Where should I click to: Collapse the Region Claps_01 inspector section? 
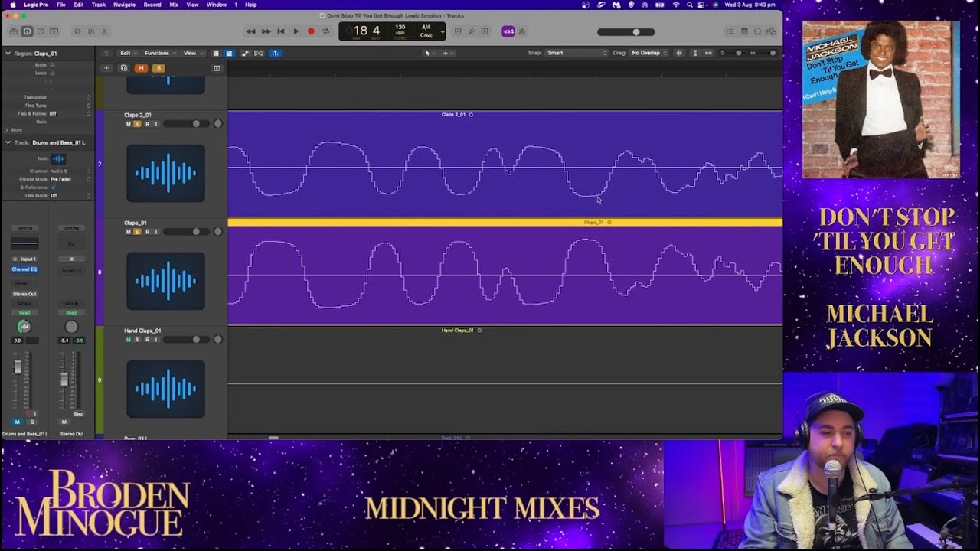[x=8, y=54]
